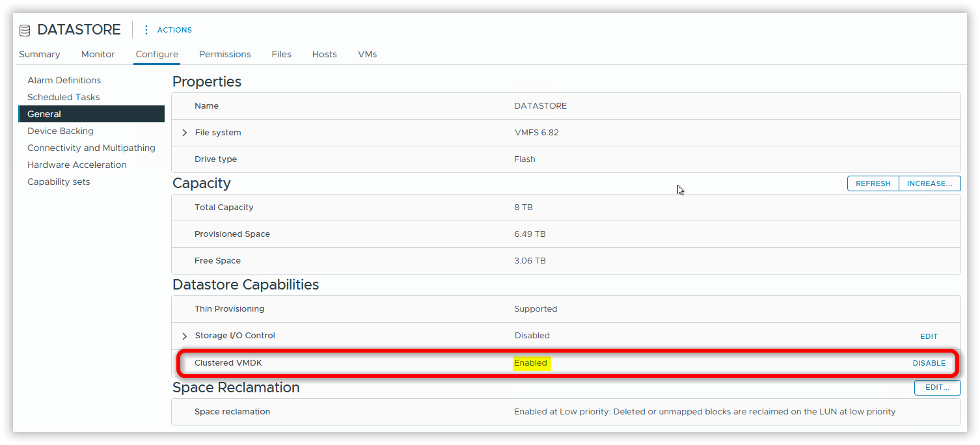Click the Increase capacity button
The height and width of the screenshot is (445, 980).
pyautogui.click(x=929, y=183)
